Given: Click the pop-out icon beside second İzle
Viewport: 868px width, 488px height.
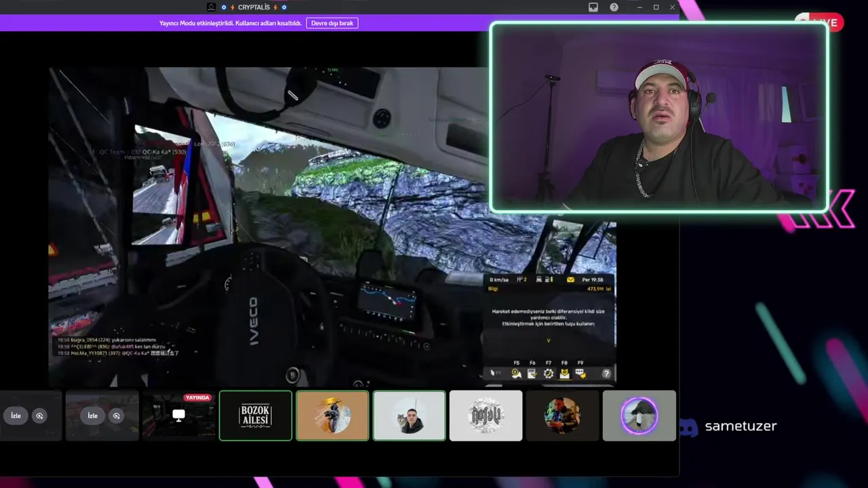Looking at the screenshot, I should click(x=116, y=415).
